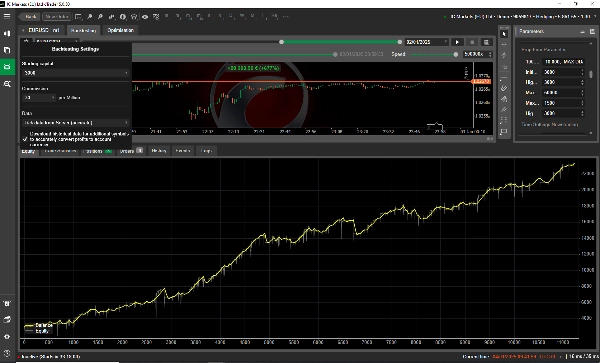Viewport: 600px width, 363px height.
Task: Click the zoom in magnifier icon
Action: pos(89,17)
